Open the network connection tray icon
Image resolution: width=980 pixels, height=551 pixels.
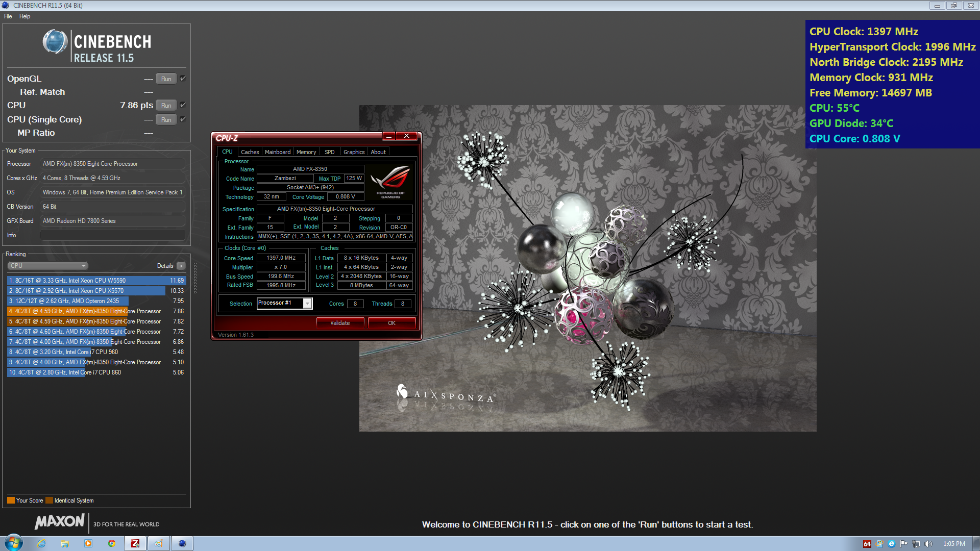(x=916, y=544)
